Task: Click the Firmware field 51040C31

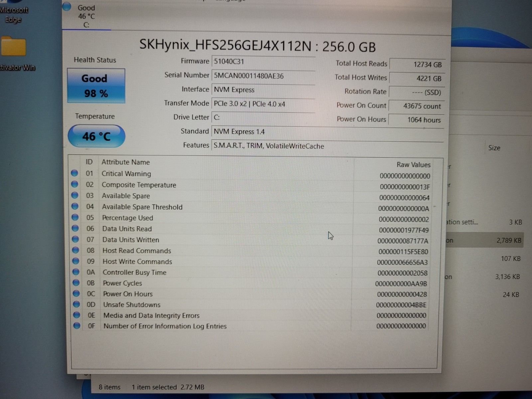Action: [263, 62]
